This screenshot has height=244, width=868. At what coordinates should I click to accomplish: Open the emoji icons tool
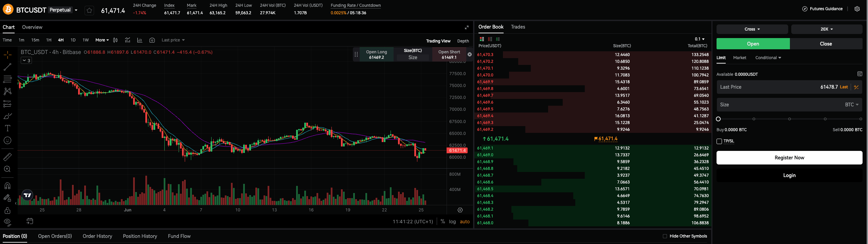(x=7, y=140)
